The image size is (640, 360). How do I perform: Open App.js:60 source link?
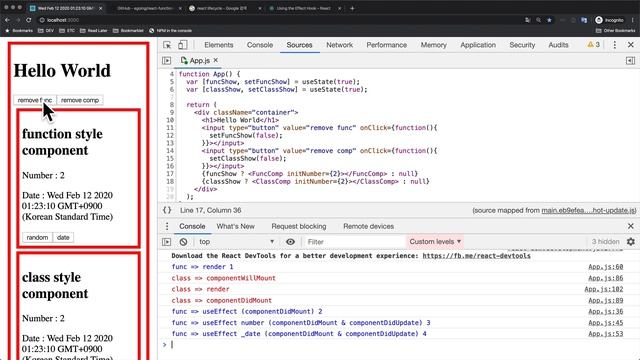coord(605,267)
